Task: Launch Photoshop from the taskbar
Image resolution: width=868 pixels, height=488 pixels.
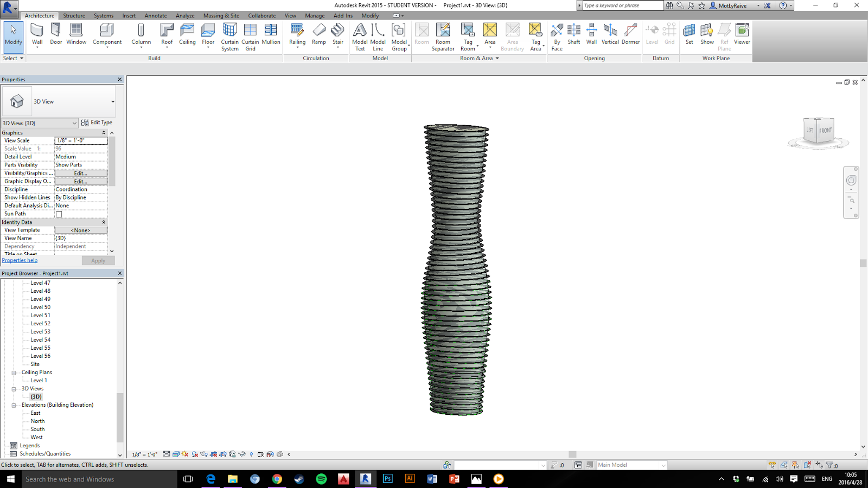Action: click(387, 479)
